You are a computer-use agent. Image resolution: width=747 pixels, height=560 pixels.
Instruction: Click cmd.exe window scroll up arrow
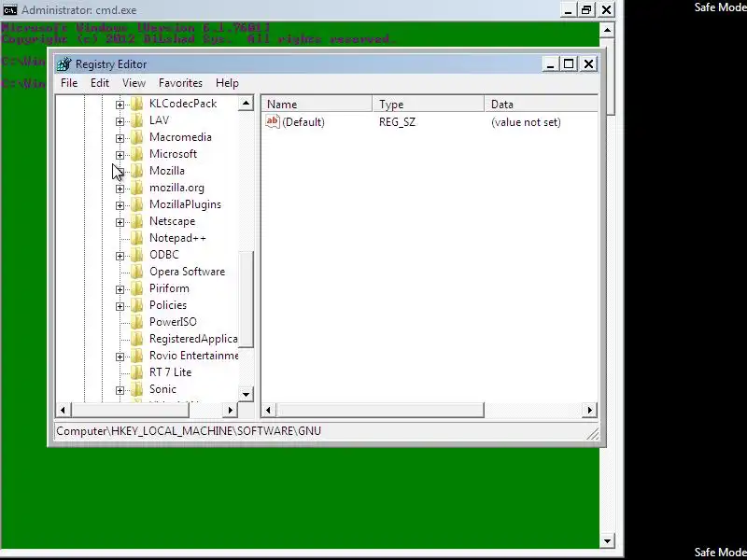[x=607, y=31]
